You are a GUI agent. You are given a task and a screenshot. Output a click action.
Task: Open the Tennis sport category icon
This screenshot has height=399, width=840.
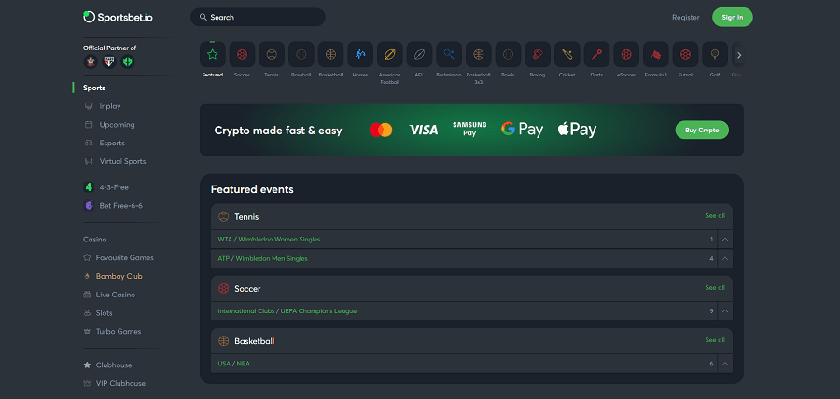click(x=272, y=54)
